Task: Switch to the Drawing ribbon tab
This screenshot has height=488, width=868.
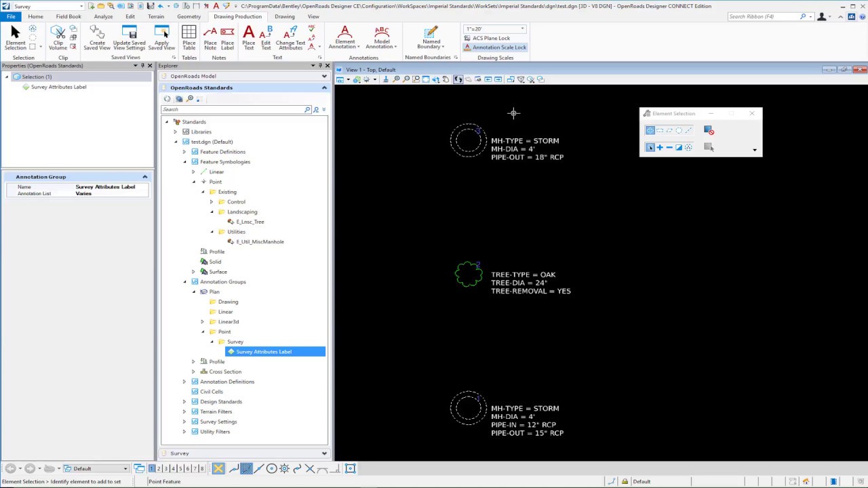Action: click(284, 16)
